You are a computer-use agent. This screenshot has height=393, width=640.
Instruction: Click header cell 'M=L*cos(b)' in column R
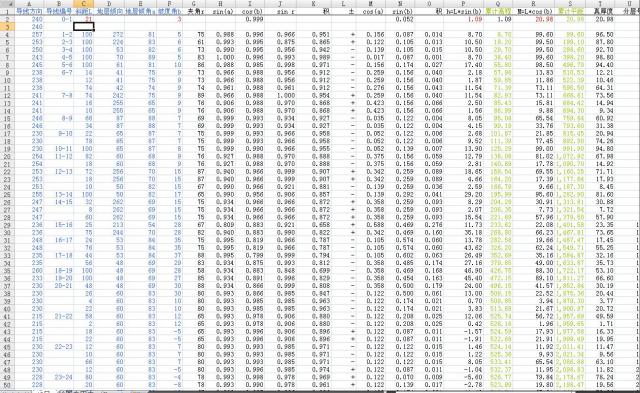point(533,11)
